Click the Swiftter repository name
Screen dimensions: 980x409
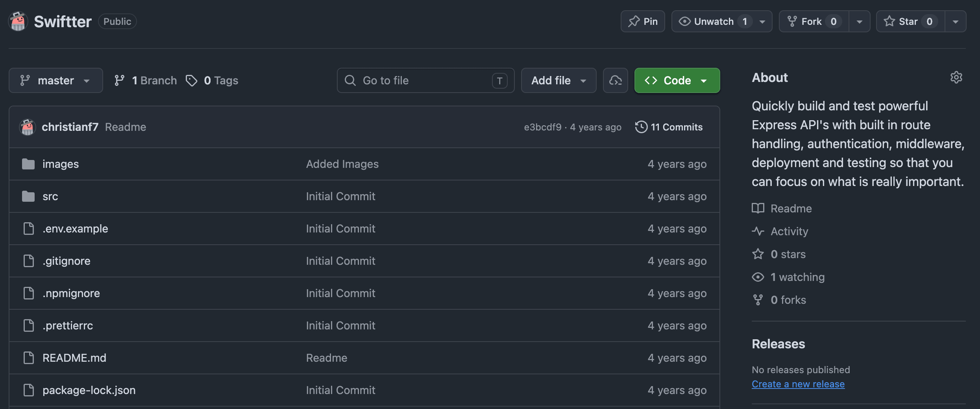click(63, 21)
